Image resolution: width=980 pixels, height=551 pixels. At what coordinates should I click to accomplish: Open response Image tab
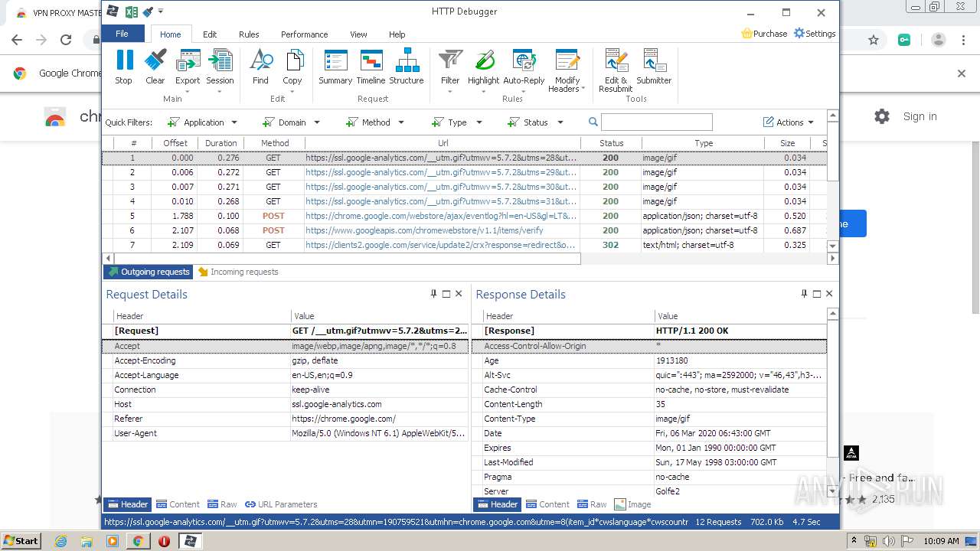[633, 504]
